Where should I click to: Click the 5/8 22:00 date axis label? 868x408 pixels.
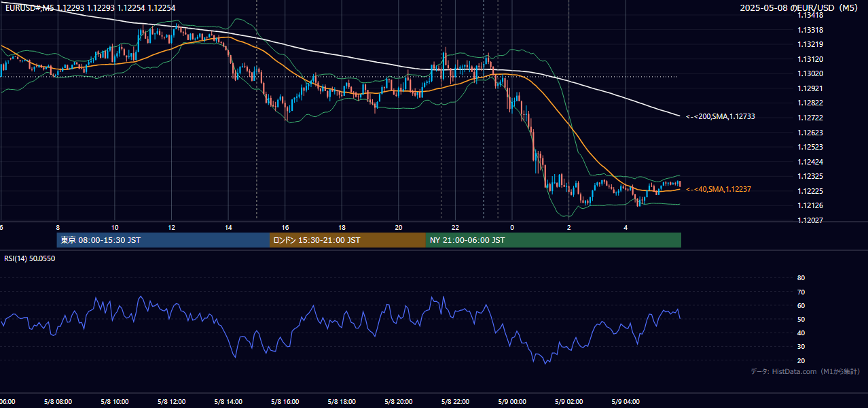pos(455,401)
